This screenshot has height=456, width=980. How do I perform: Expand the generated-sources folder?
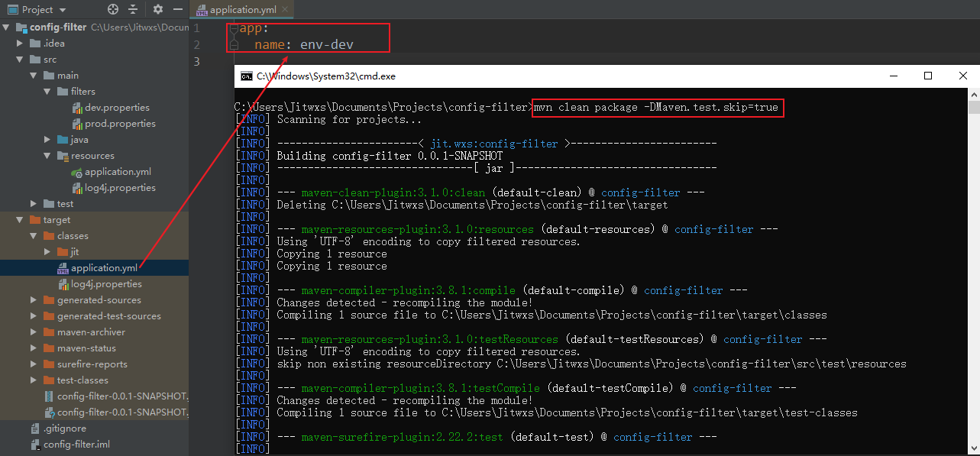pos(34,300)
